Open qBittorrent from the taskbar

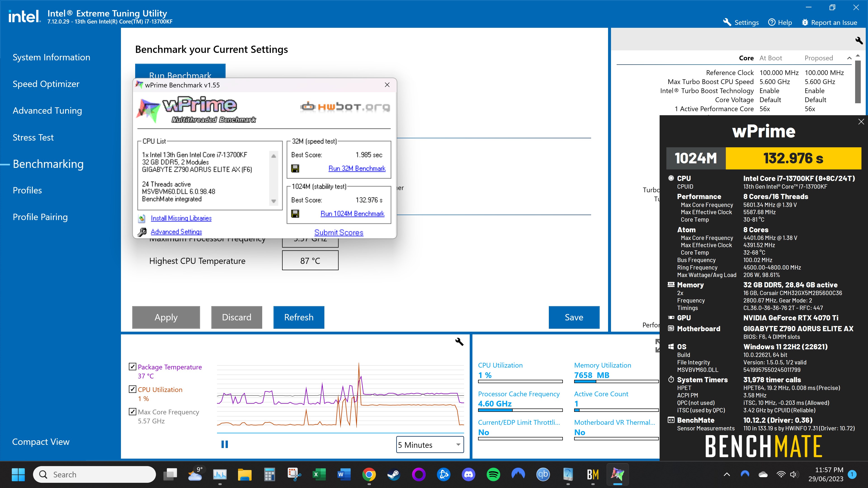point(543,474)
